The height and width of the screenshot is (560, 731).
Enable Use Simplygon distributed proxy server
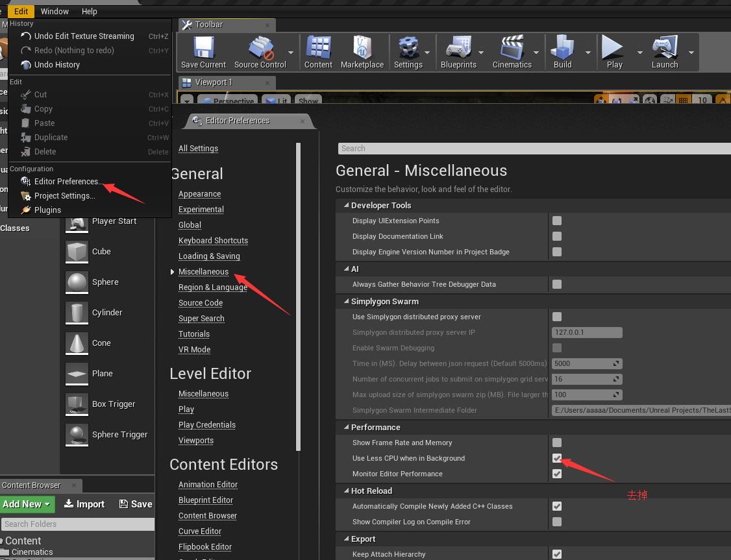click(556, 317)
